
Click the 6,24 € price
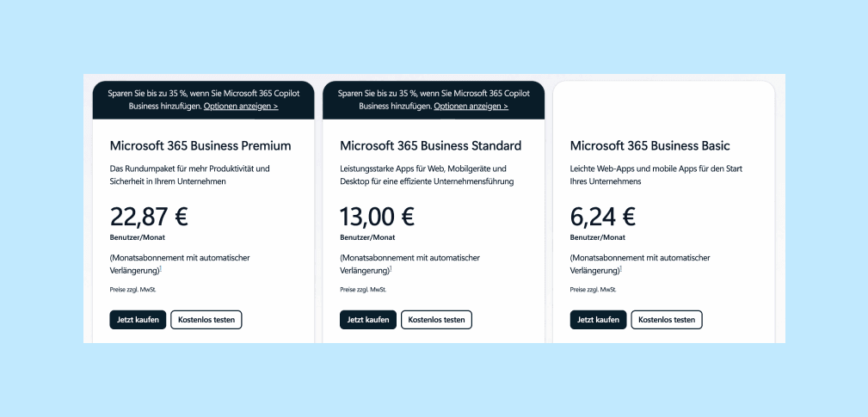(603, 217)
